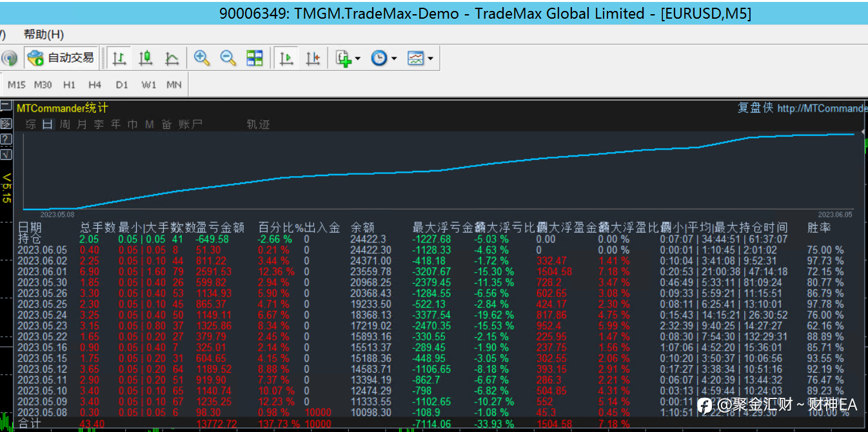Switch to the 日 daily tab
The image size is (868, 432).
pos(48,124)
